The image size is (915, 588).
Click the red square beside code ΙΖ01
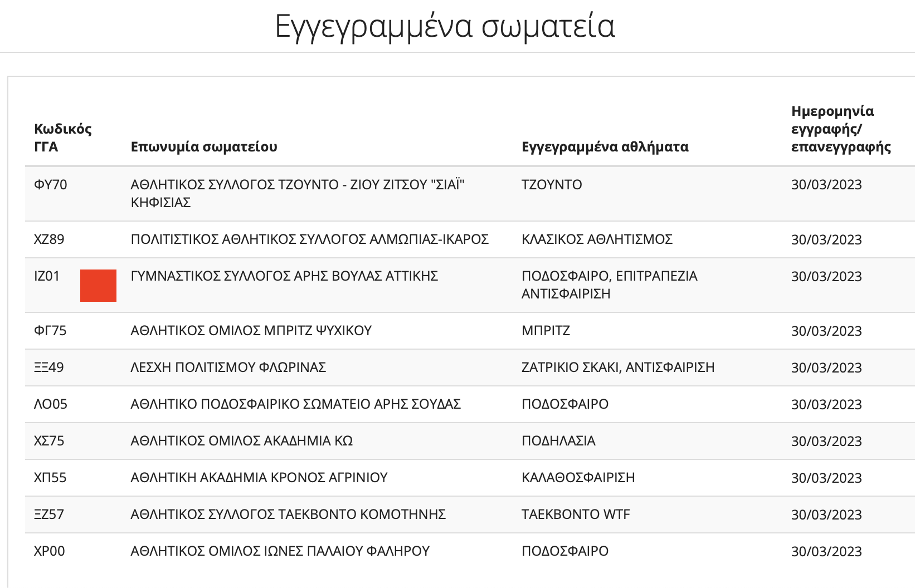(98, 285)
